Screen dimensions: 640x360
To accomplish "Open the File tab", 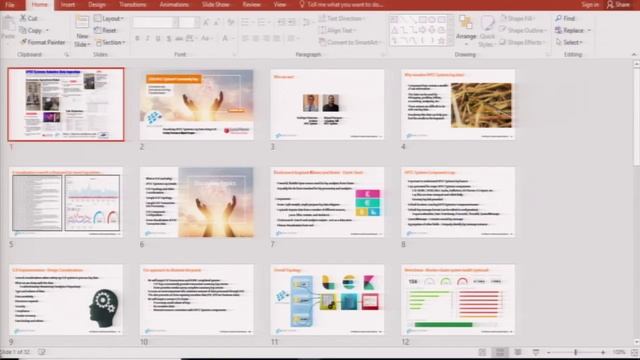I will tap(10, 4).
